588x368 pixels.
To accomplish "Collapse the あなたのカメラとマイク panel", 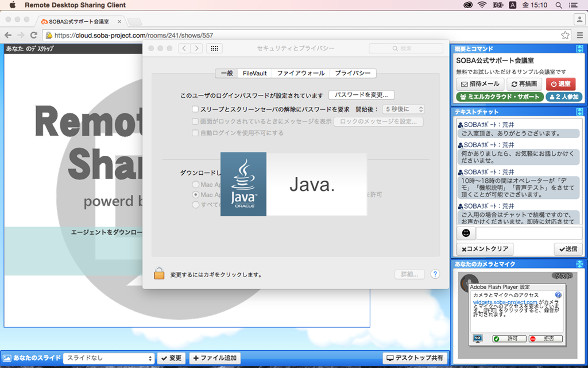I will tap(580, 263).
